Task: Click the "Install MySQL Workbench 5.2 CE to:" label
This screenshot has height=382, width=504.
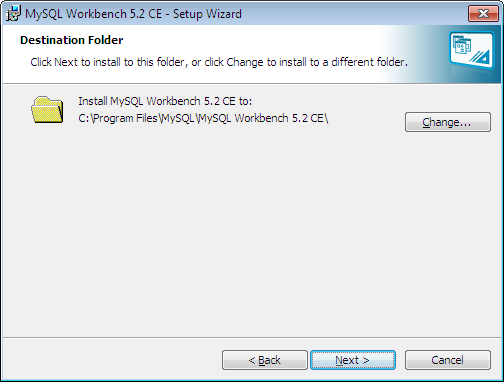Action: click(165, 101)
